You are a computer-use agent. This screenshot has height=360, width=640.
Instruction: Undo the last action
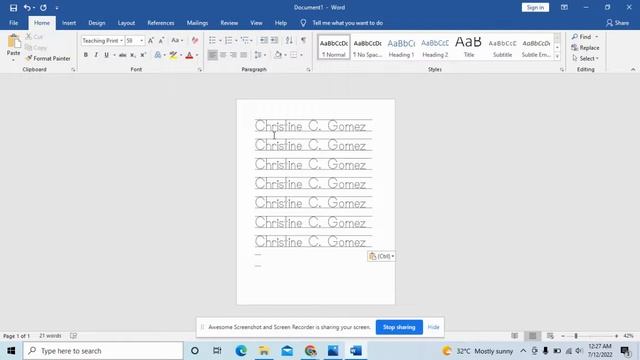[27, 8]
